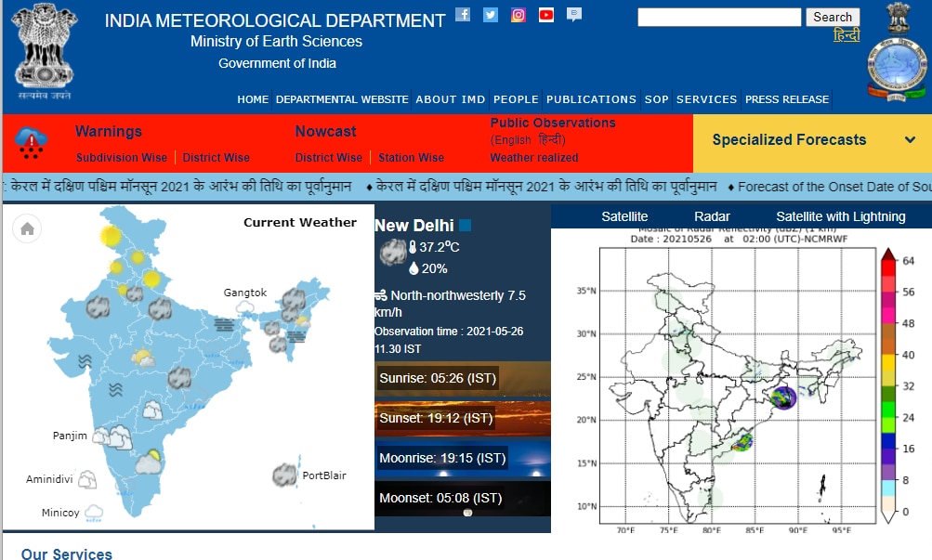The image size is (932, 560).
Task: Click the blog speech-bubble icon
Action: tap(574, 15)
